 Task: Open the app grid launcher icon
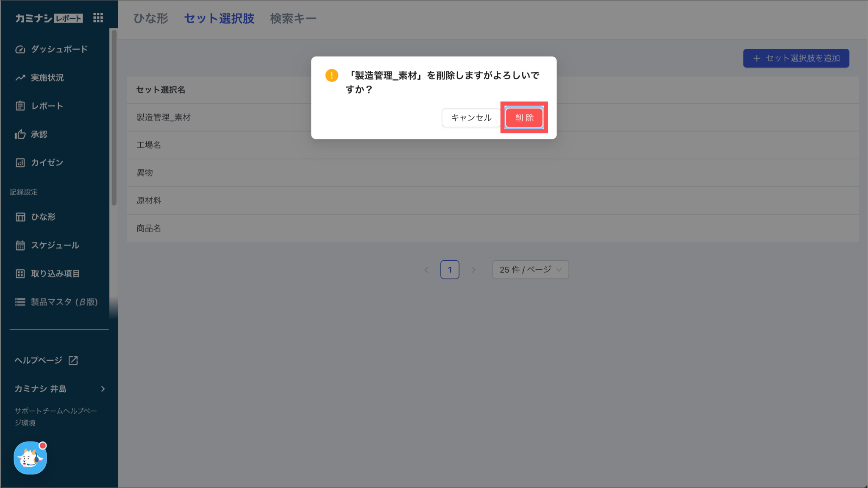[x=98, y=18]
